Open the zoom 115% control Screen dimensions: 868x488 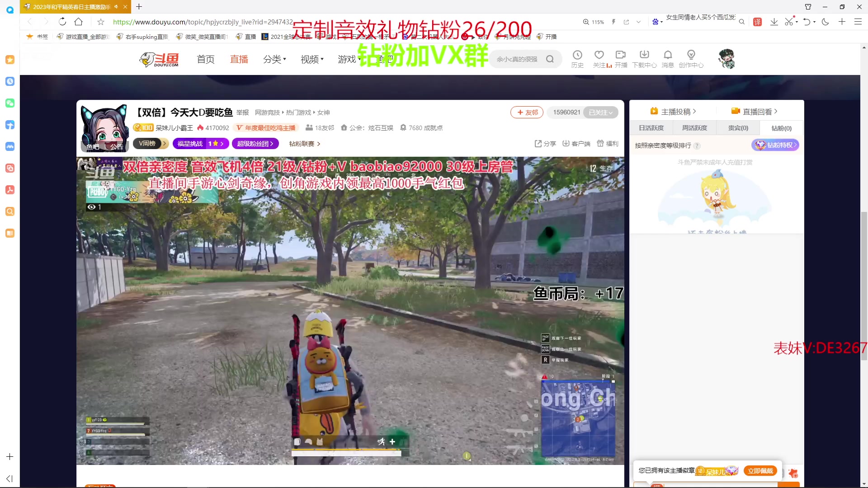594,22
